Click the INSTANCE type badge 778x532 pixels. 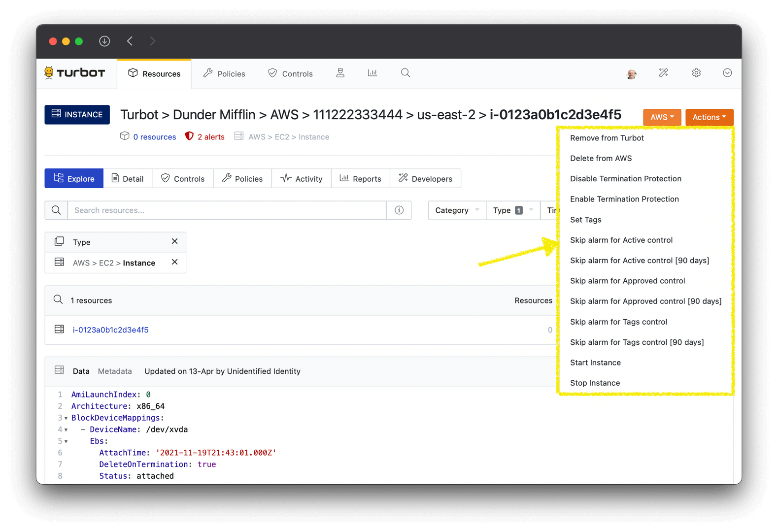(77, 114)
